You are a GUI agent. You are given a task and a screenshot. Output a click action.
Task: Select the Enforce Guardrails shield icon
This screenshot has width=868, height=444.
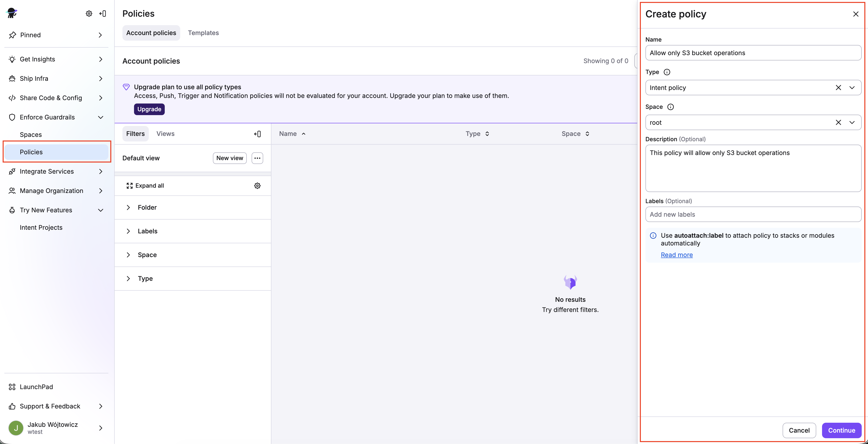12,117
